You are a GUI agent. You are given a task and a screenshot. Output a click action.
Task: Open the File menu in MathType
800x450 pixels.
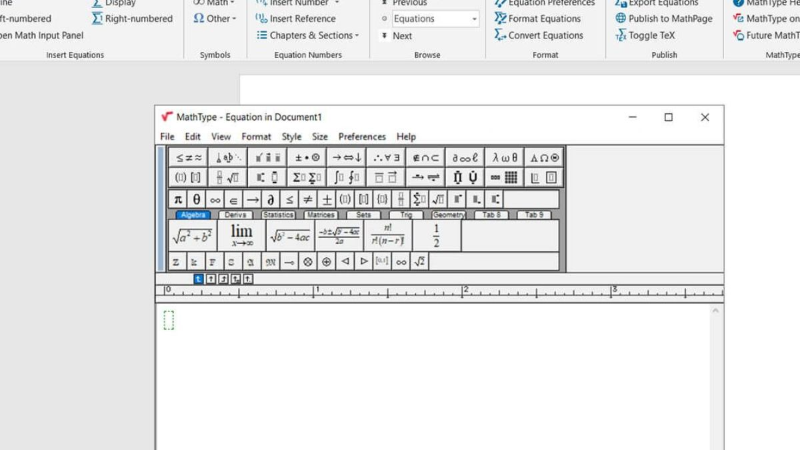tap(167, 137)
